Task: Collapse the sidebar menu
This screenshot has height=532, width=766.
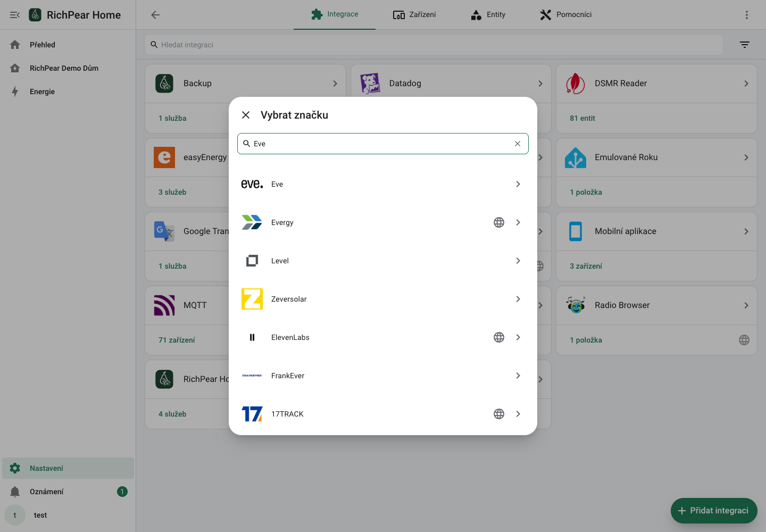Action: [x=15, y=15]
